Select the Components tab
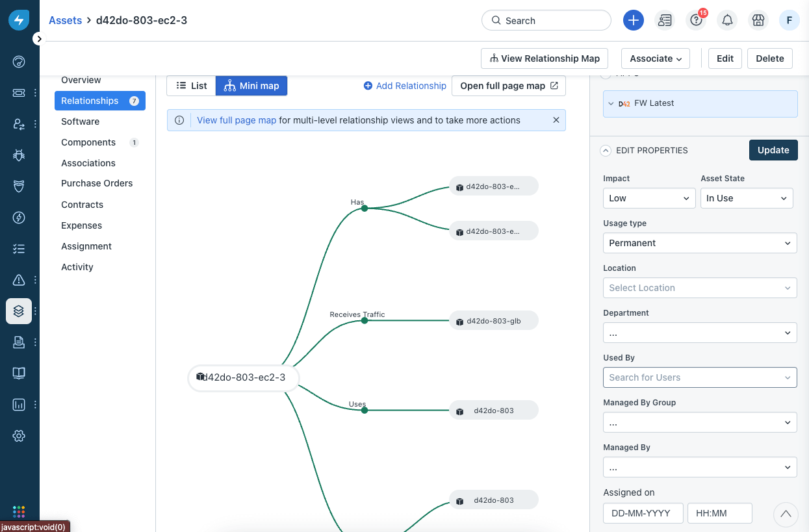The image size is (809, 532). tap(88, 142)
